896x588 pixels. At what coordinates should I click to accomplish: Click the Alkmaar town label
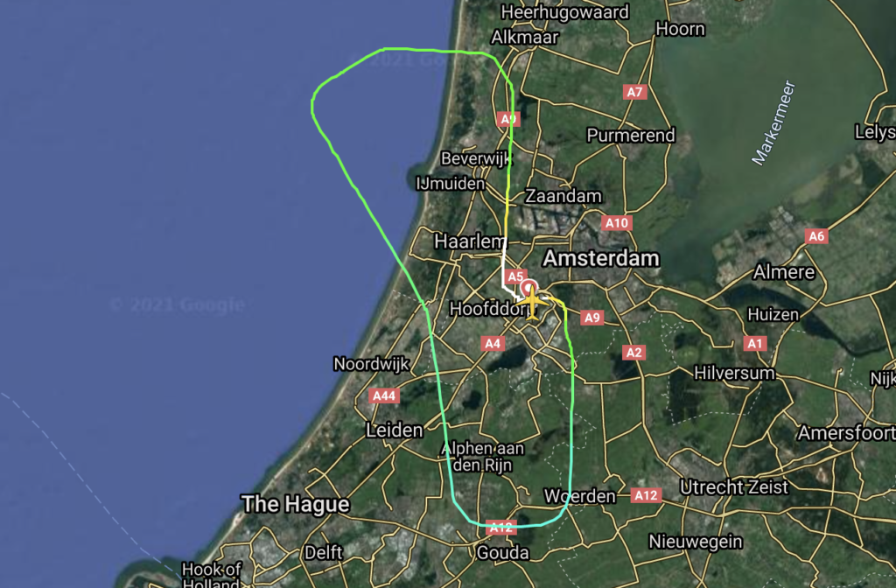click(x=525, y=37)
